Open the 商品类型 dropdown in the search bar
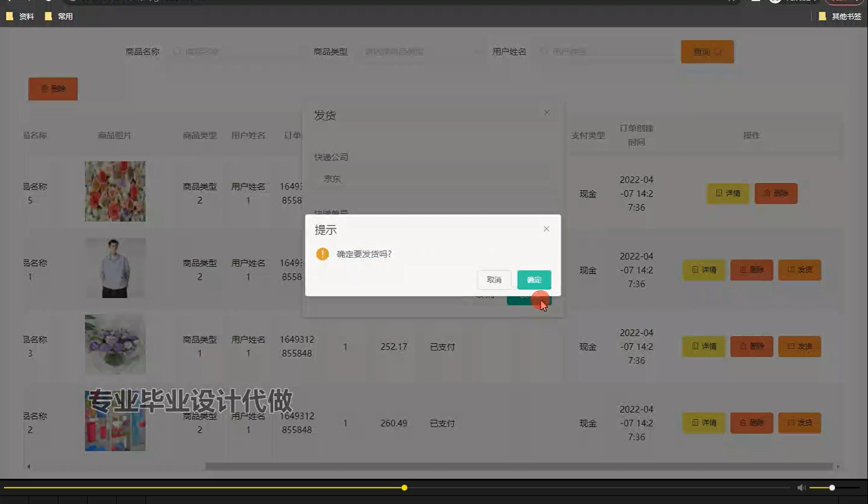The height and width of the screenshot is (504, 868). (422, 52)
